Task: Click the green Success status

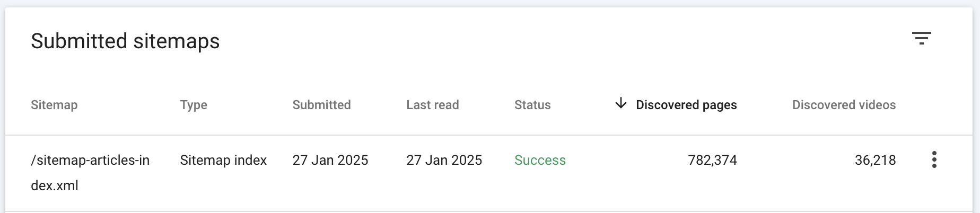Action: (540, 160)
